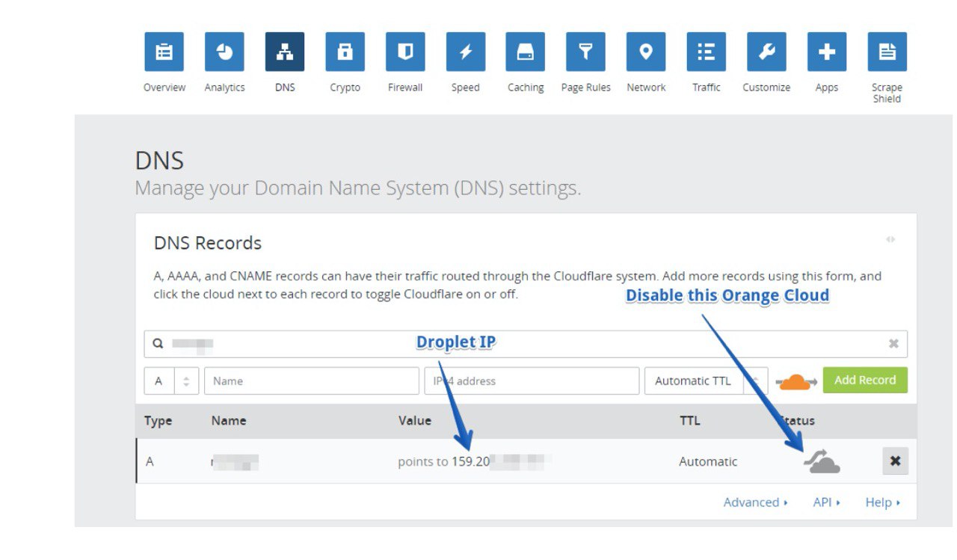This screenshot has width=957, height=560.
Task: Click the Traffic tab label
Action: (x=707, y=87)
